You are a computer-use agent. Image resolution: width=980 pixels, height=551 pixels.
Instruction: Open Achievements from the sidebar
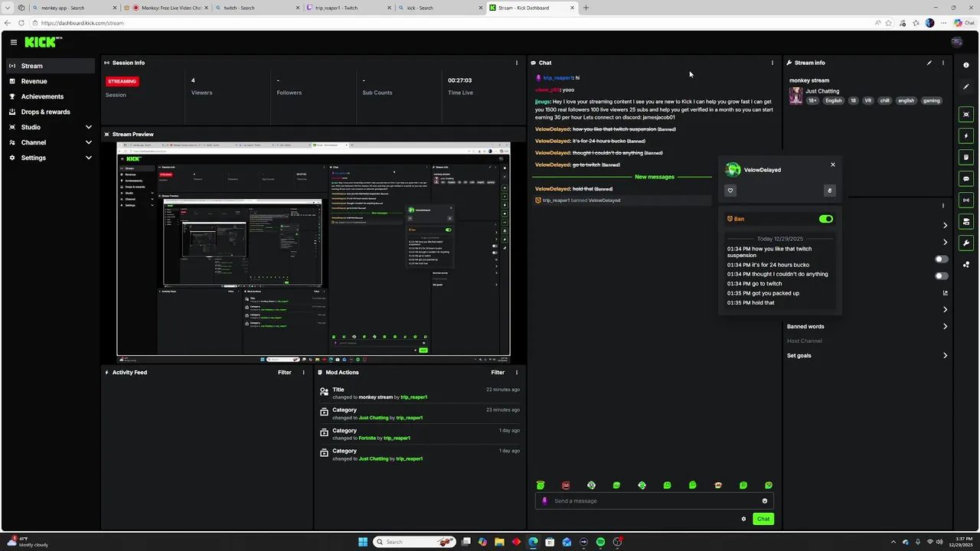click(51, 96)
